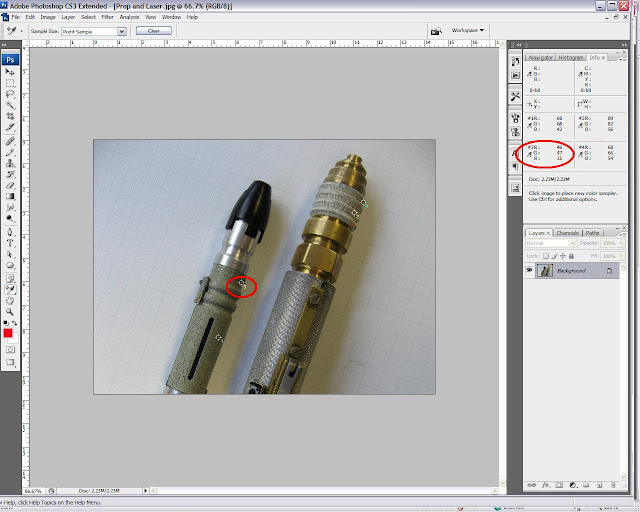640x512 pixels.
Task: Click the Clear button
Action: point(153,31)
